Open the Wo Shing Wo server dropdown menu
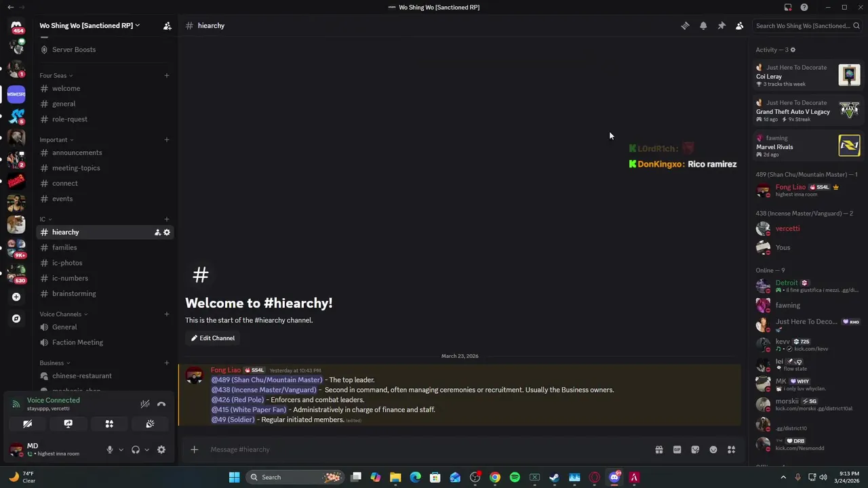The width and height of the screenshot is (868, 488). (90, 26)
